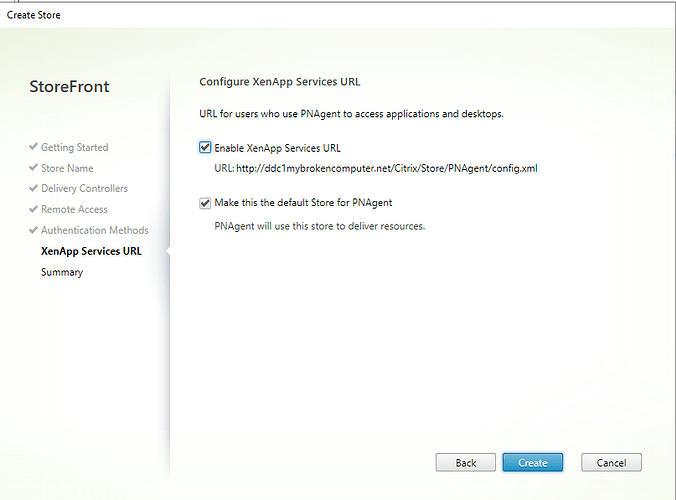The width and height of the screenshot is (676, 500).
Task: Click Create to build the store
Action: tap(532, 463)
